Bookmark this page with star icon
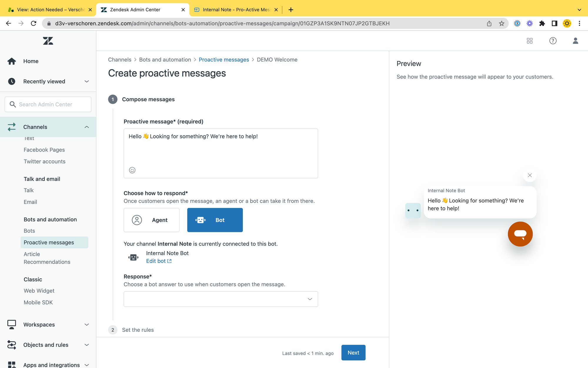This screenshot has width=588, height=368. [x=502, y=24]
